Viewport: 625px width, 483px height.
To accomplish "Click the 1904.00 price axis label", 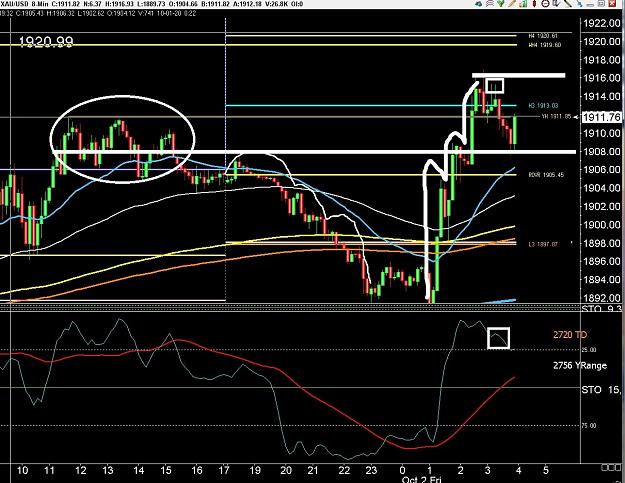I will point(602,188).
